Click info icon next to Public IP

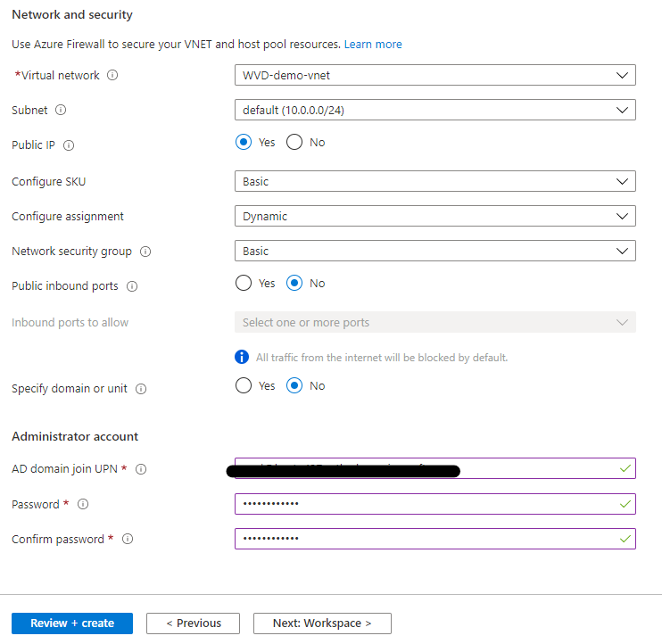[69, 145]
